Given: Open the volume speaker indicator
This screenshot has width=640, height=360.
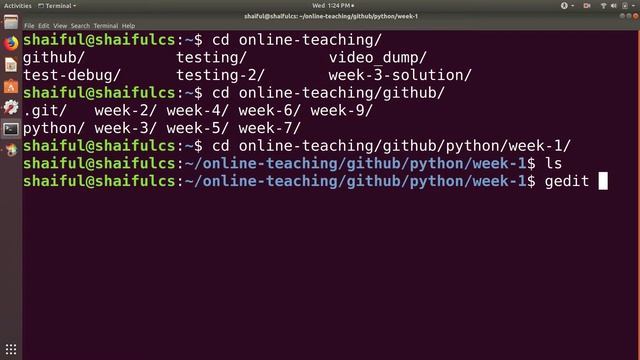Looking at the screenshot, I should (x=613, y=6).
